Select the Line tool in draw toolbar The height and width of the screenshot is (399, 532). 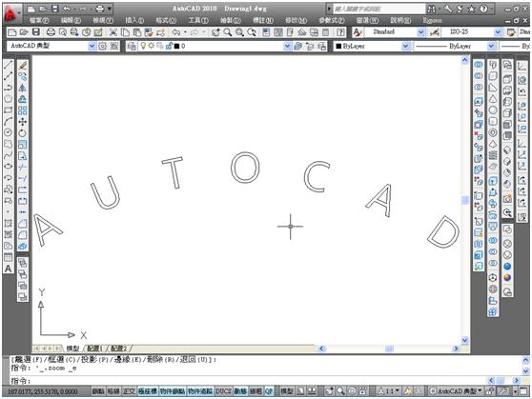point(9,65)
